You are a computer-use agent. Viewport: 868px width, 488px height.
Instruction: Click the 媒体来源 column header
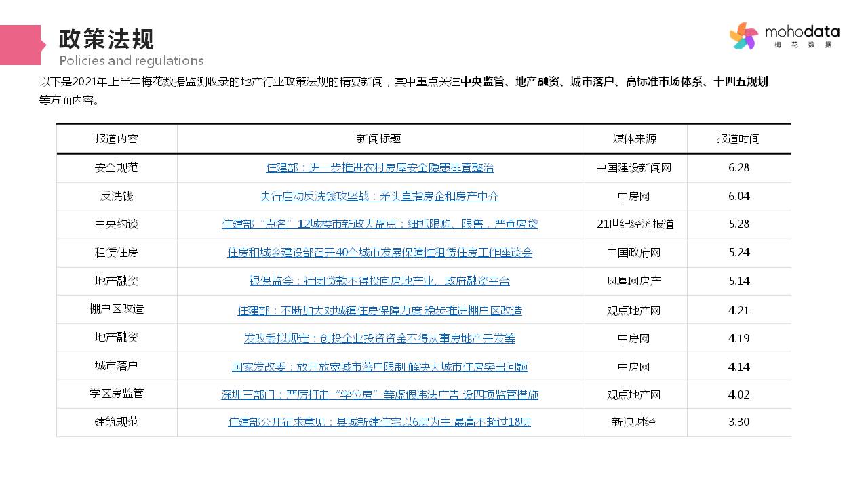tap(635, 138)
